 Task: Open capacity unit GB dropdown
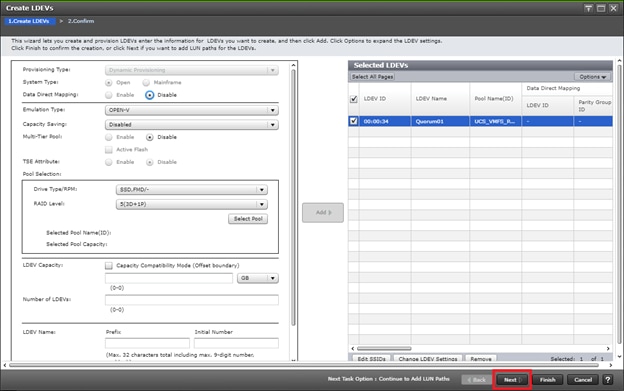[258, 278]
